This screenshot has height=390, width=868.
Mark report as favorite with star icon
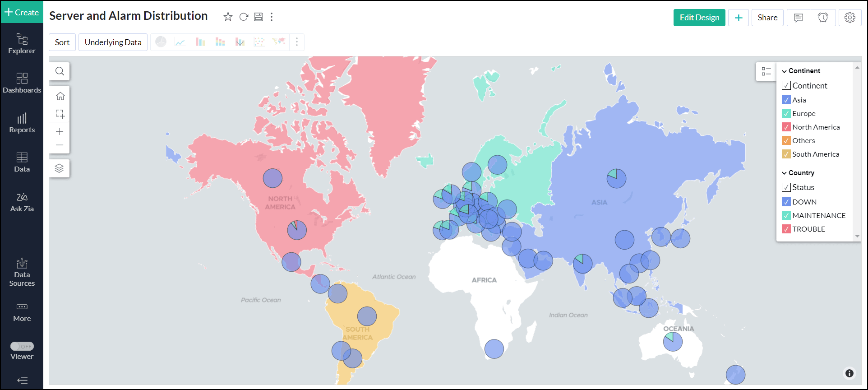pyautogui.click(x=228, y=17)
